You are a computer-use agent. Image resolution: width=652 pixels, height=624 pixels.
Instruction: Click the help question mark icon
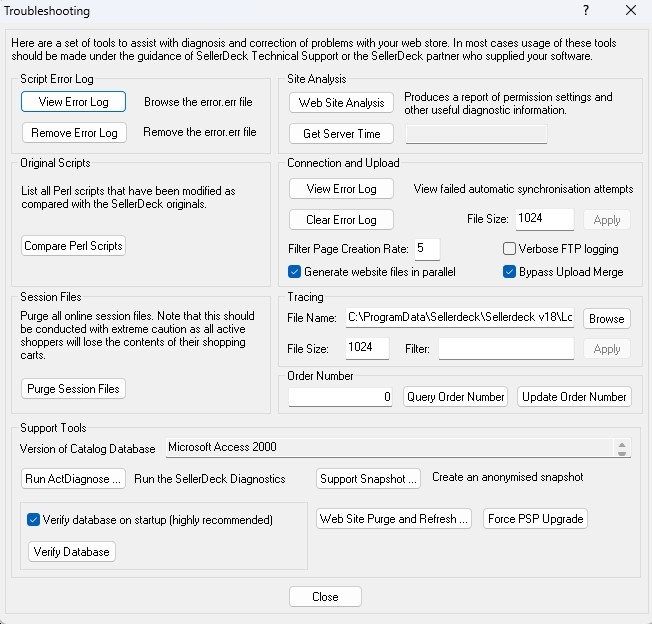tap(586, 11)
